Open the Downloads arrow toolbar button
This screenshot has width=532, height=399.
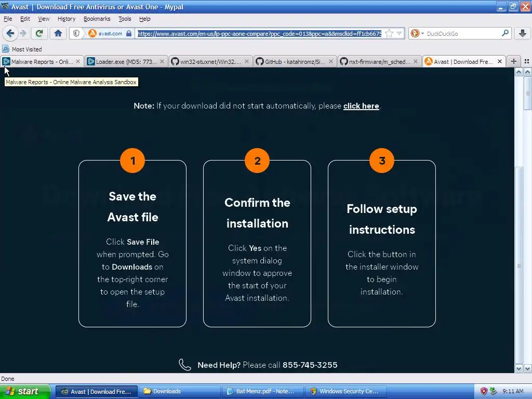(x=523, y=33)
